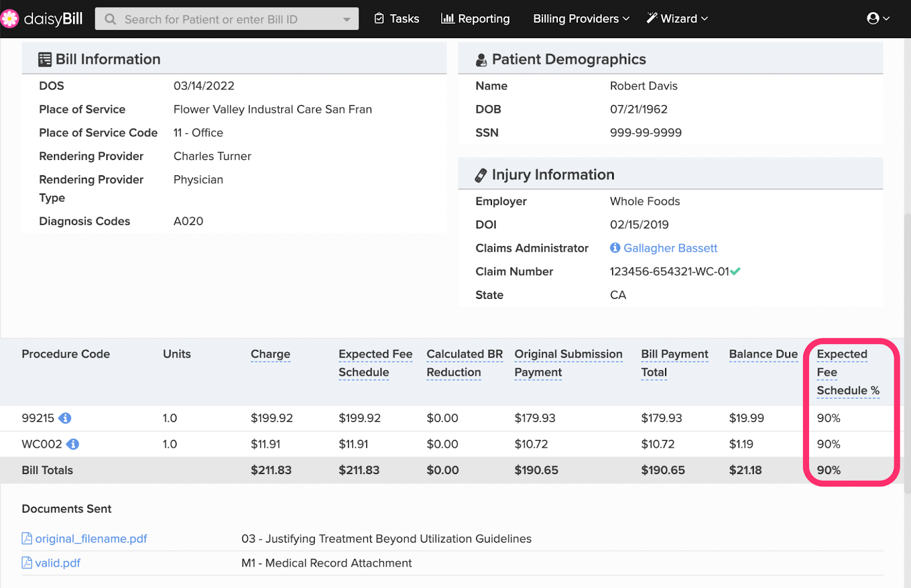
Task: Click date of birth 07/21/1962
Action: 638,109
